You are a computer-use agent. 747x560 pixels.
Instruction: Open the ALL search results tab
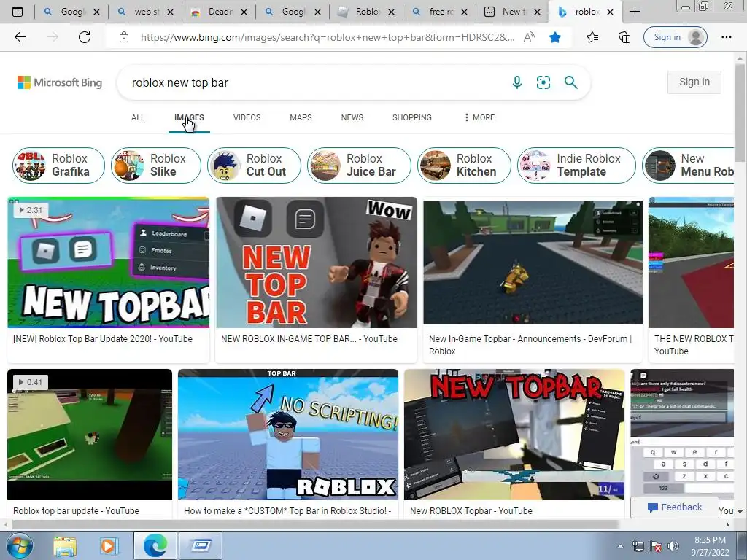pos(138,117)
